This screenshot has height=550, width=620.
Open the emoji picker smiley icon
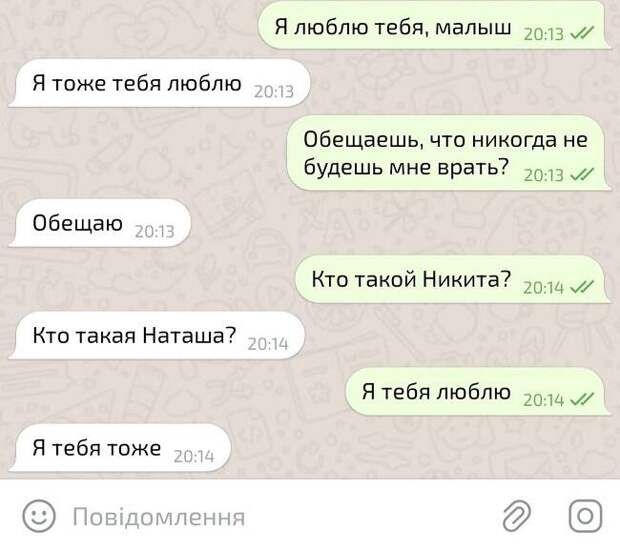point(39,516)
